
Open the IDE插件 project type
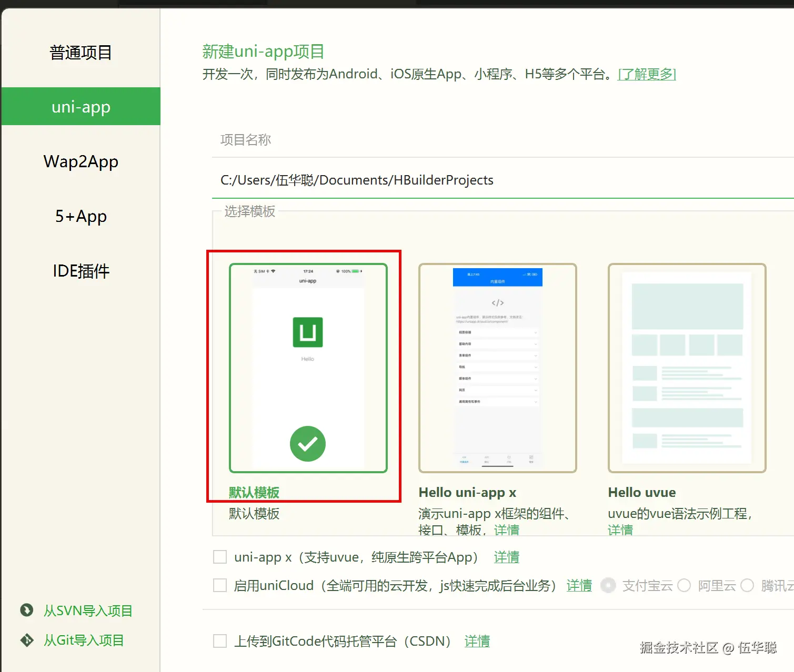81,271
